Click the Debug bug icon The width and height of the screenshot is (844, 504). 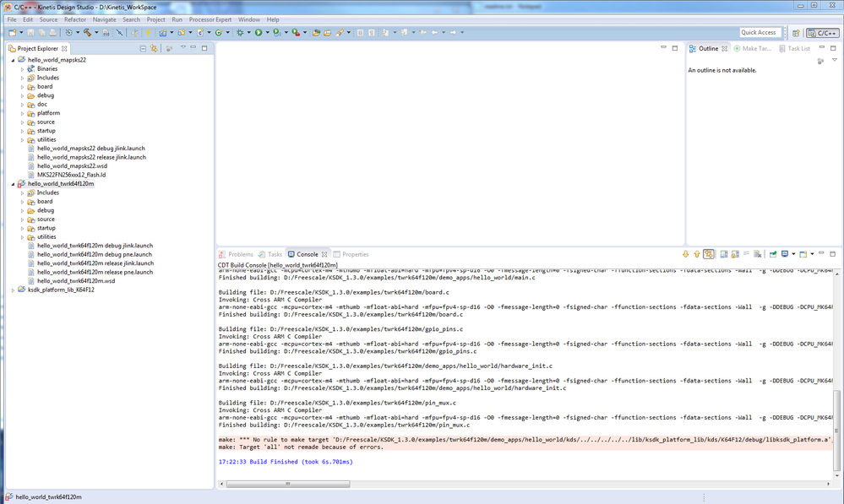tap(240, 32)
